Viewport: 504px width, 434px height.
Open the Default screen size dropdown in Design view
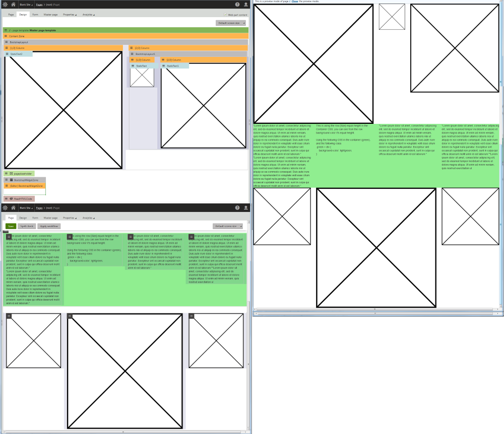coord(231,23)
